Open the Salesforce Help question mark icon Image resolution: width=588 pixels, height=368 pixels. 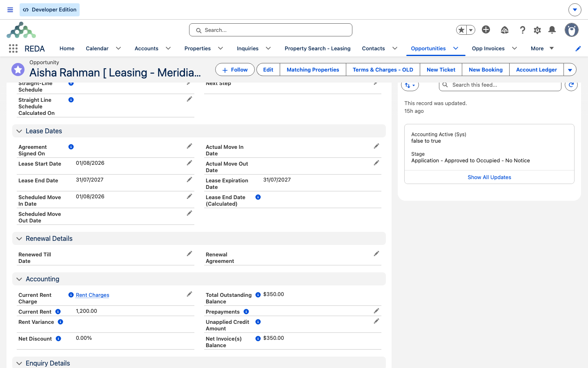pos(522,30)
